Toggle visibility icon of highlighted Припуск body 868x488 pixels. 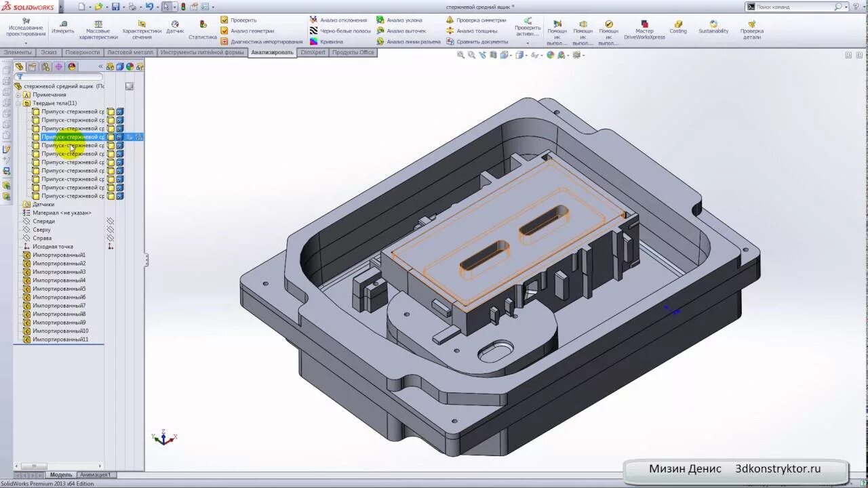(111, 137)
